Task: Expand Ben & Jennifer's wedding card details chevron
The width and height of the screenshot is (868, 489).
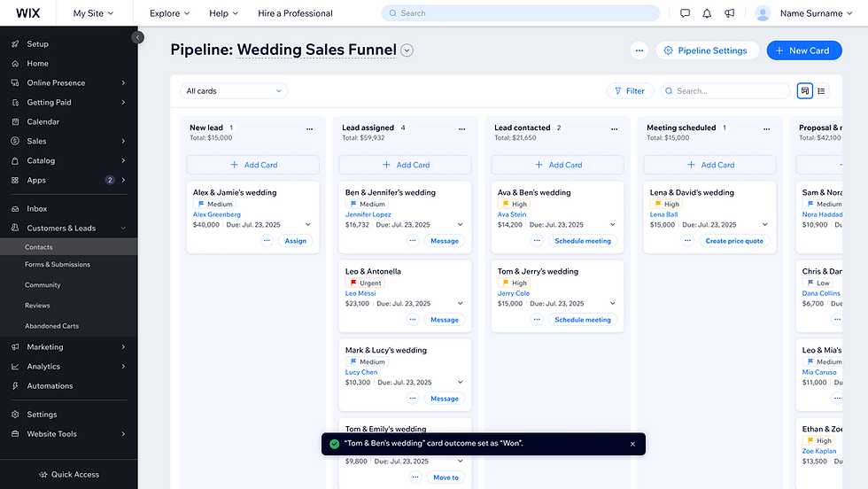Action: point(460,225)
